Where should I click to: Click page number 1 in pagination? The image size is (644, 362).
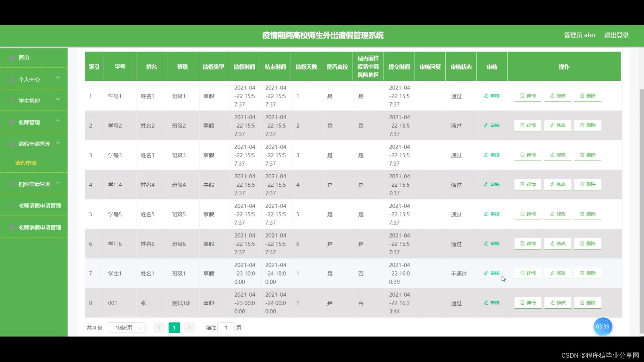pyautogui.click(x=174, y=327)
